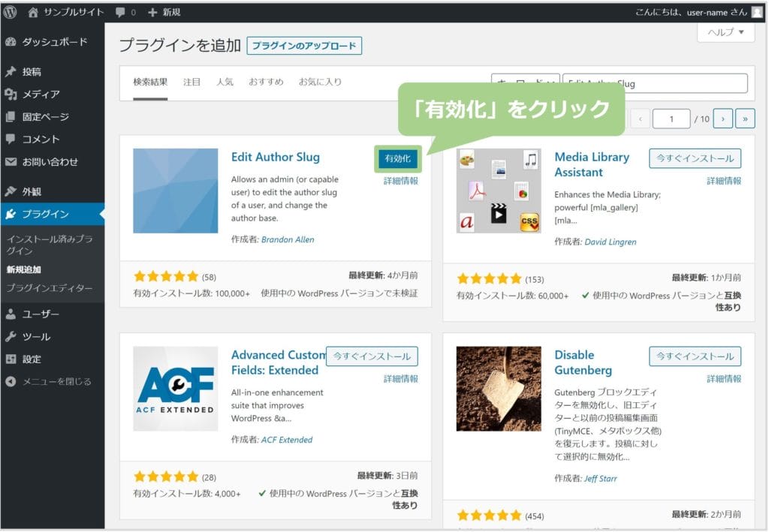The image size is (769, 532).
Task: Open author link Brandon Allen
Action: 288,239
